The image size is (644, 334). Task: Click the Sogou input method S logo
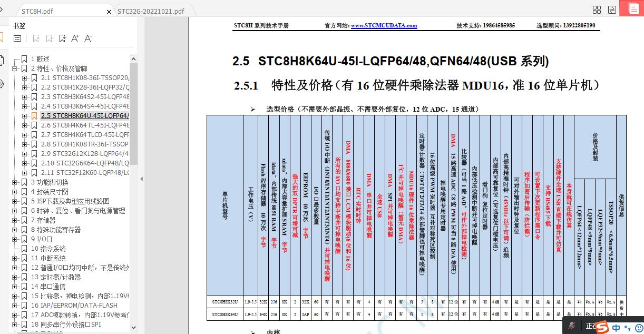(602, 328)
